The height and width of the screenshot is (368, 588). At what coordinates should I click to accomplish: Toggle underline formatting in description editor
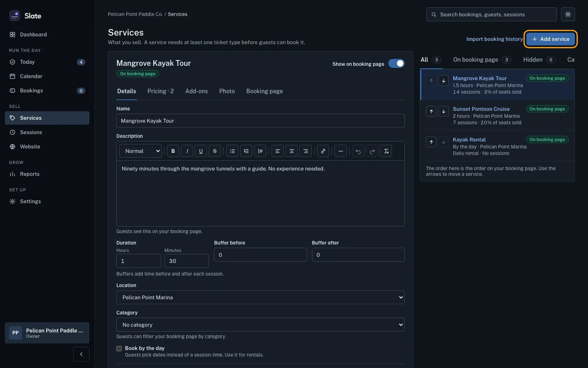pyautogui.click(x=201, y=151)
